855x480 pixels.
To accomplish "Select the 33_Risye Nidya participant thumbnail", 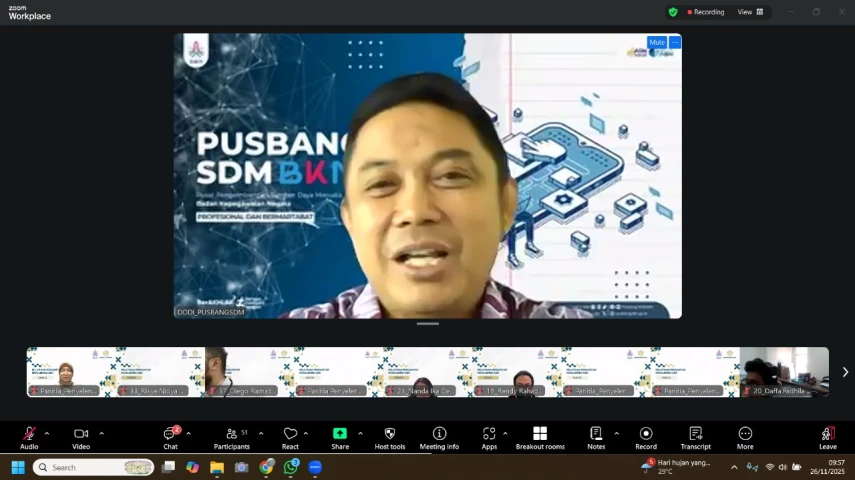I will point(160,372).
